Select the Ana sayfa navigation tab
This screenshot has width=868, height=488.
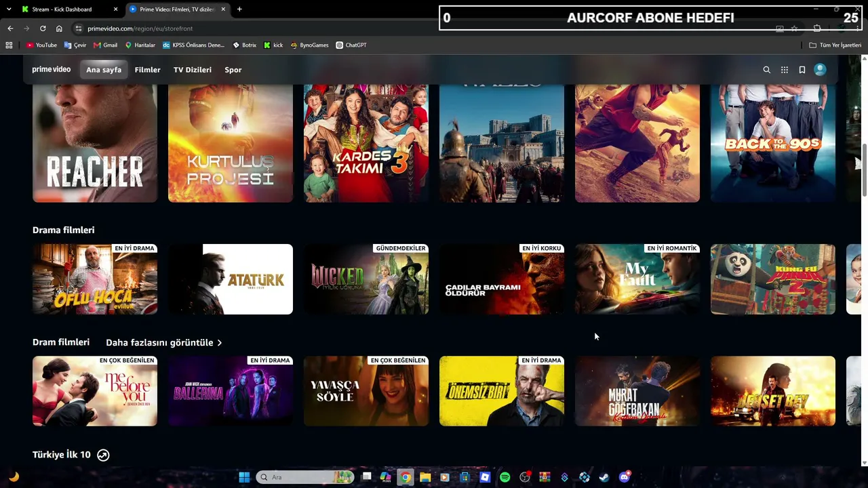coord(104,70)
